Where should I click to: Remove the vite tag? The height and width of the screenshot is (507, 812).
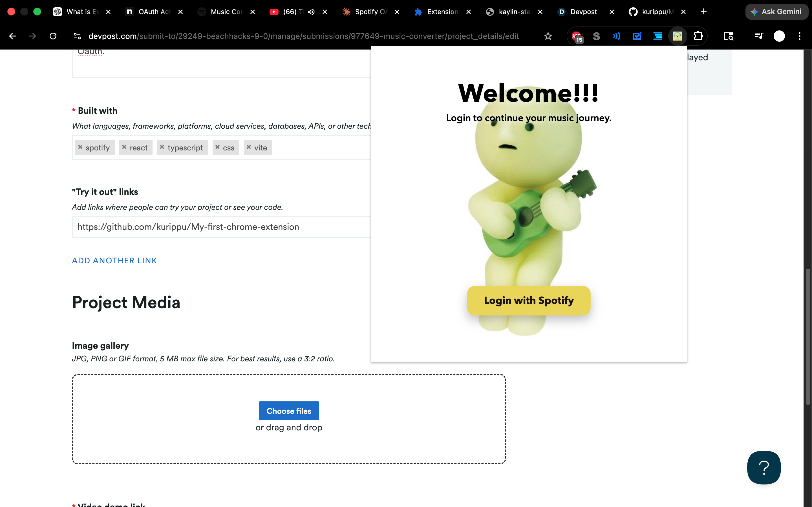click(249, 147)
